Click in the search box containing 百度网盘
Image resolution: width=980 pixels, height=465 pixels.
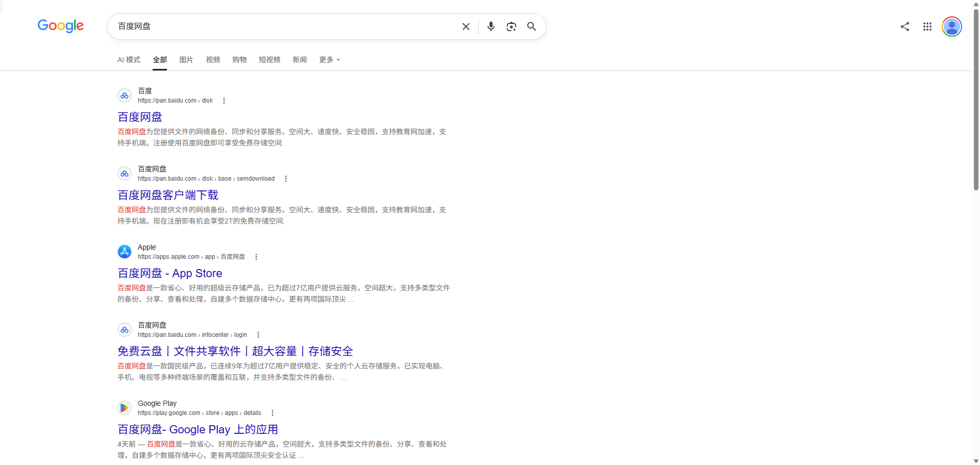[286, 27]
